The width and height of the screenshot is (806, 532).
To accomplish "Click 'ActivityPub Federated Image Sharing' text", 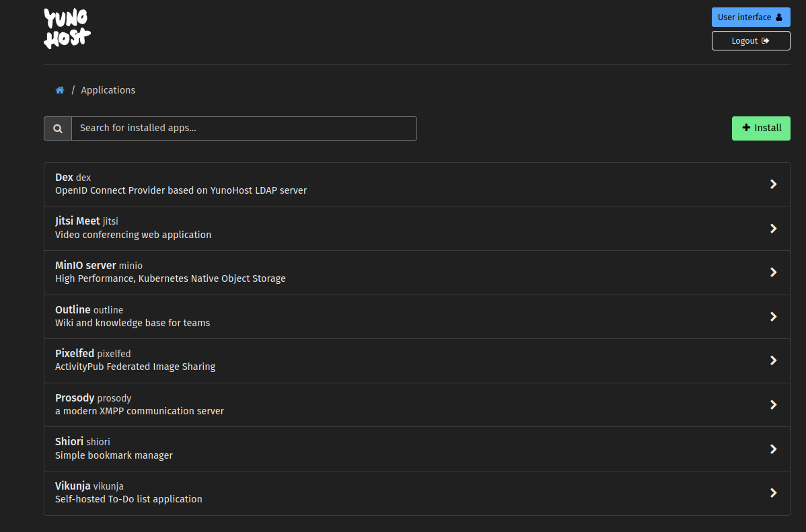I will click(135, 367).
